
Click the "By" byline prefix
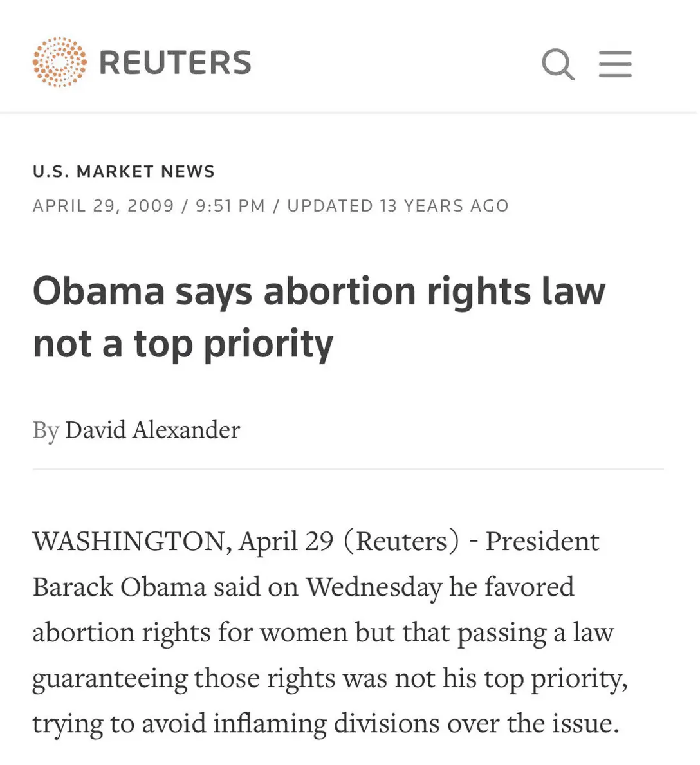[46, 430]
